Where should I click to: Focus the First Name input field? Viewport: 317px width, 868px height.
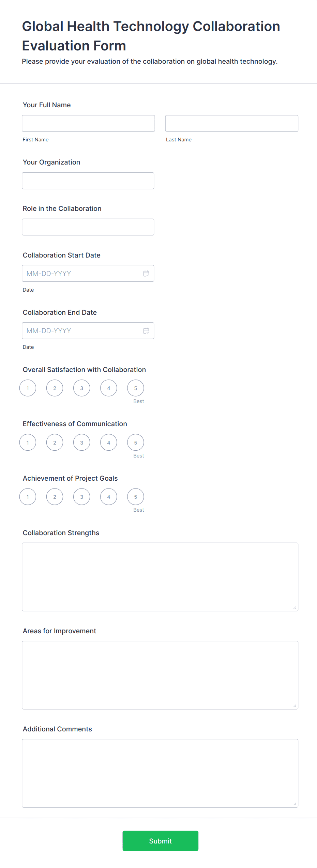88,123
